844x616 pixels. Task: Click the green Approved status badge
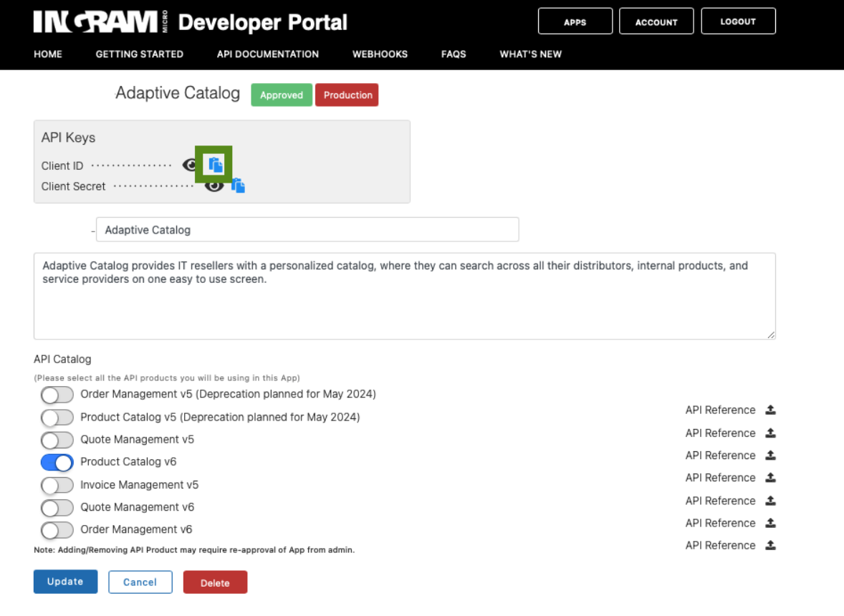tap(282, 95)
